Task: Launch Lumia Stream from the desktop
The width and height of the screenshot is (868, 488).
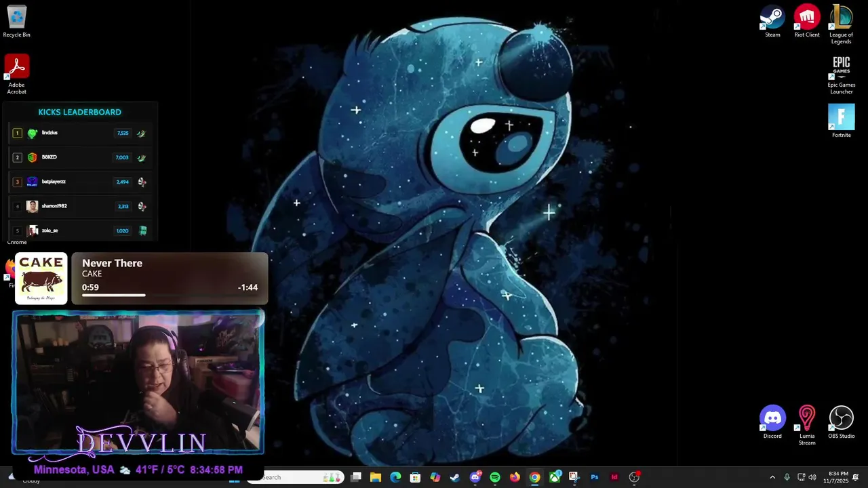Action: (807, 426)
